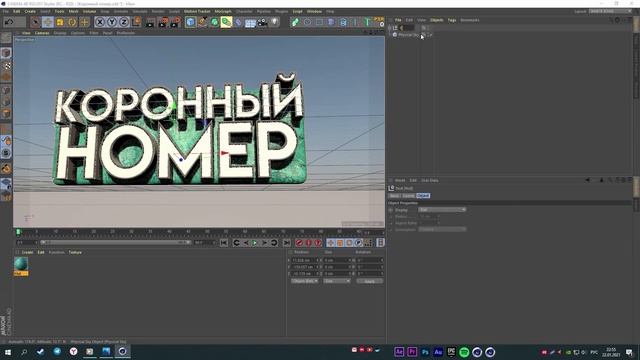Viewport: 640px width, 360px height.
Task: Toggle position keyframe recording icon
Action: (331, 243)
